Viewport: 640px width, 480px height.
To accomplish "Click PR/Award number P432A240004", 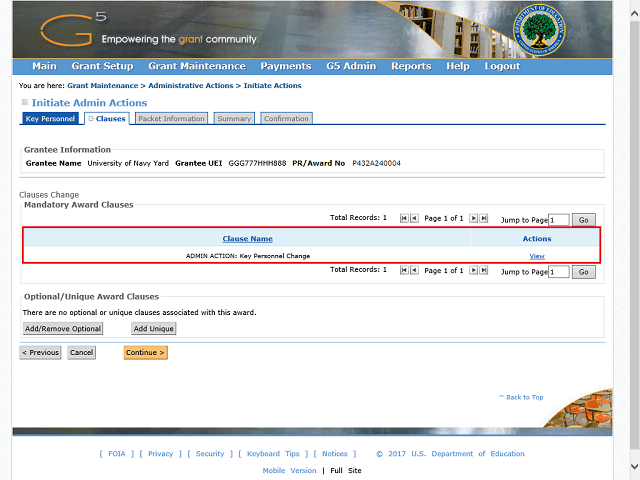I will point(376,163).
